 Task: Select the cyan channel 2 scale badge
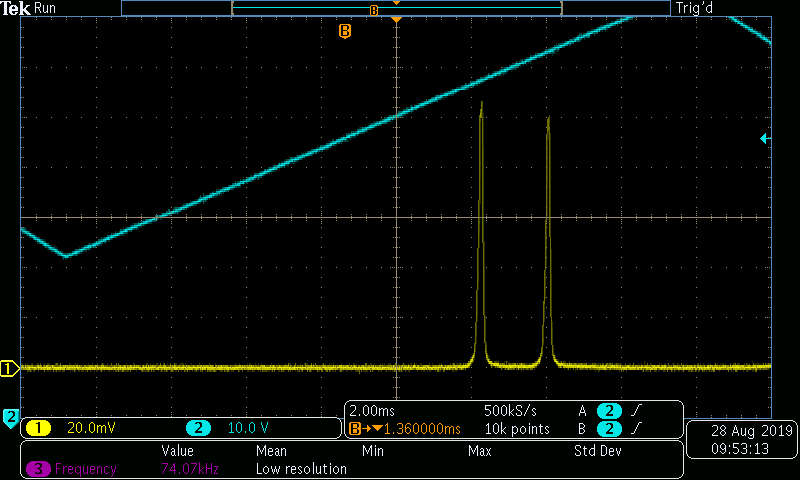tap(198, 428)
